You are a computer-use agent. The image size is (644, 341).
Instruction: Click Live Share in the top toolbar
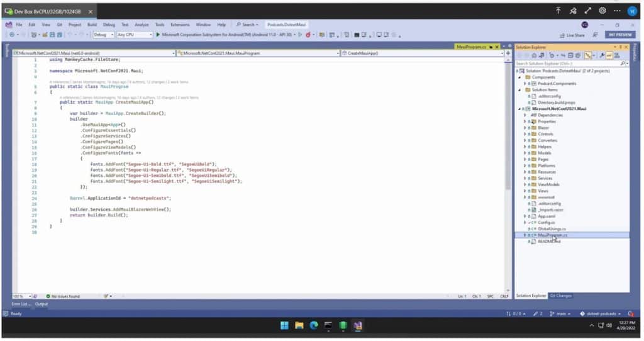point(572,35)
